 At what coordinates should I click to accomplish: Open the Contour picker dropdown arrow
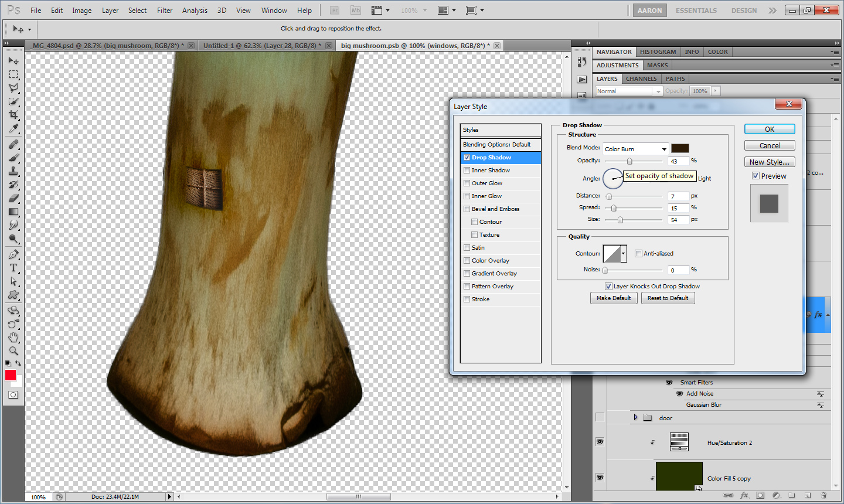[x=623, y=254]
